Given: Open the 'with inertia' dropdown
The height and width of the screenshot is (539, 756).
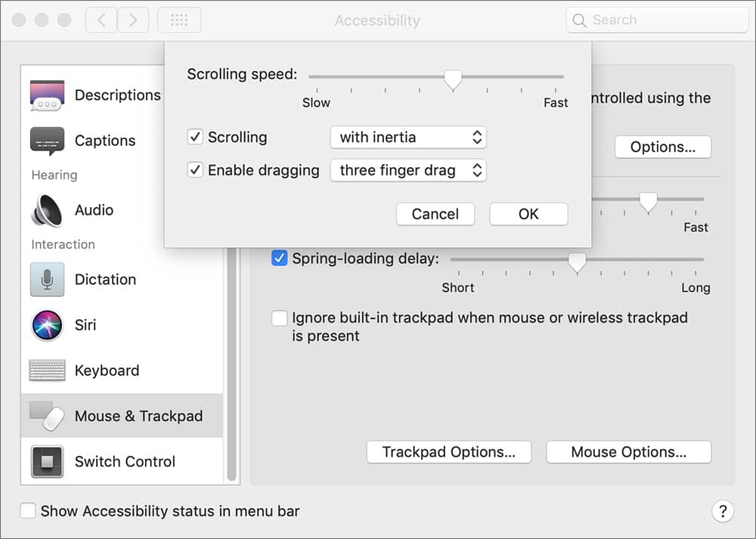Looking at the screenshot, I should point(408,137).
